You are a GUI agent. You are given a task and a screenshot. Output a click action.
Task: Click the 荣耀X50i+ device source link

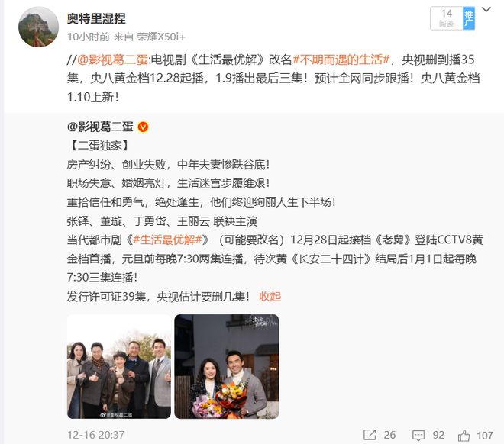[161, 37]
